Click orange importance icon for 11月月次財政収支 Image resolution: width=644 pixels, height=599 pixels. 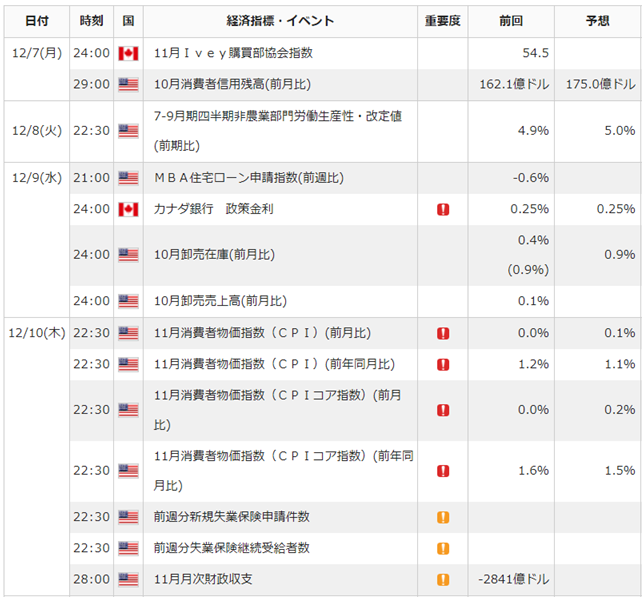[443, 580]
